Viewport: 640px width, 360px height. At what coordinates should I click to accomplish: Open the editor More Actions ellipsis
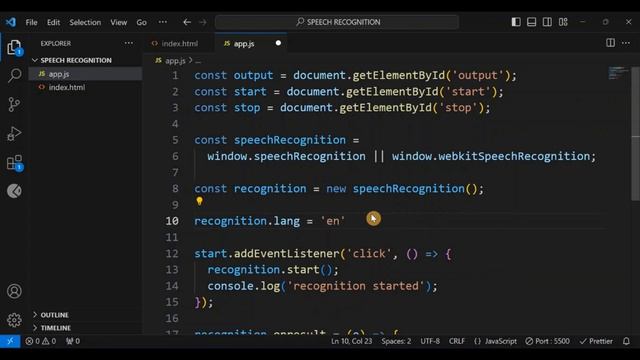[626, 43]
